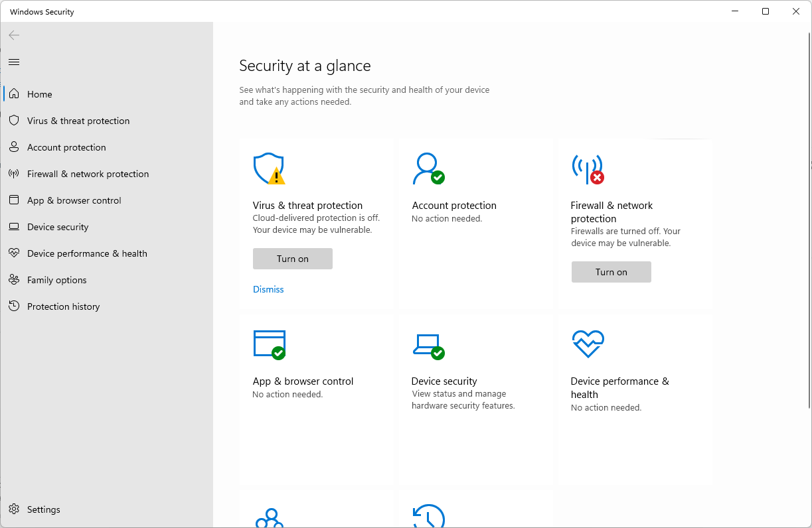Viewport: 812px width, 528px height.
Task: Open the Device security tile title
Action: 444,381
